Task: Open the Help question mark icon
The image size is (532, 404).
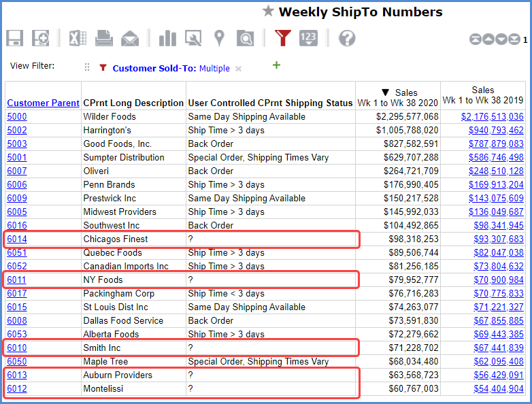Action: pos(347,38)
